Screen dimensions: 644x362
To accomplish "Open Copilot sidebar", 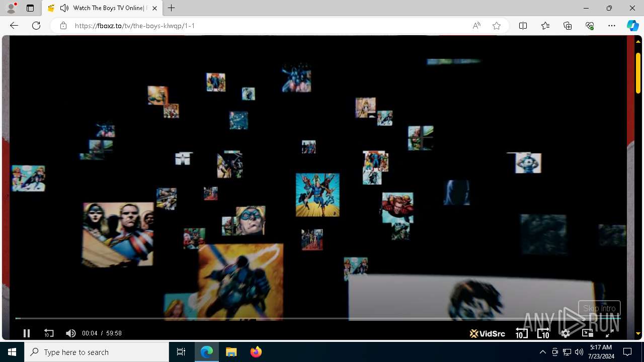I will point(632,26).
